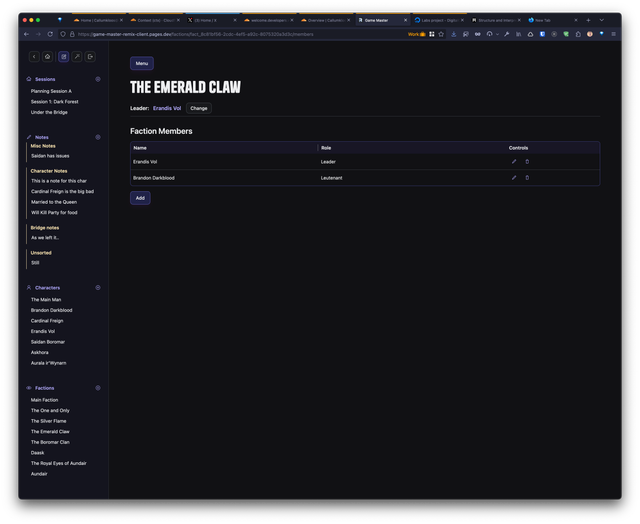Add a new character with plus icon
Viewport: 640px width, 524px height.
pos(98,288)
